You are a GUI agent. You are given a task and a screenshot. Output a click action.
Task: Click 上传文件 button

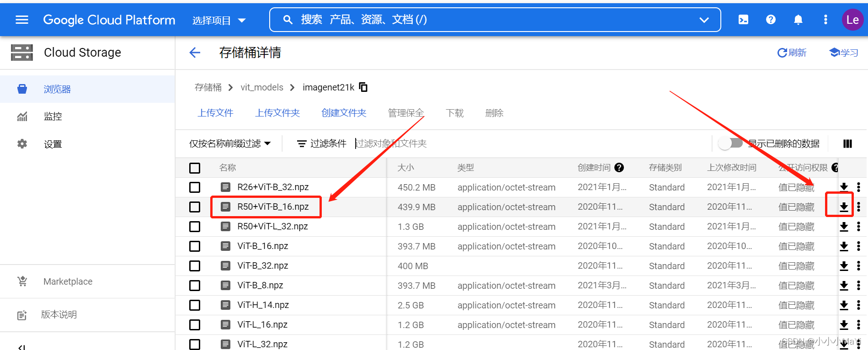[215, 113]
